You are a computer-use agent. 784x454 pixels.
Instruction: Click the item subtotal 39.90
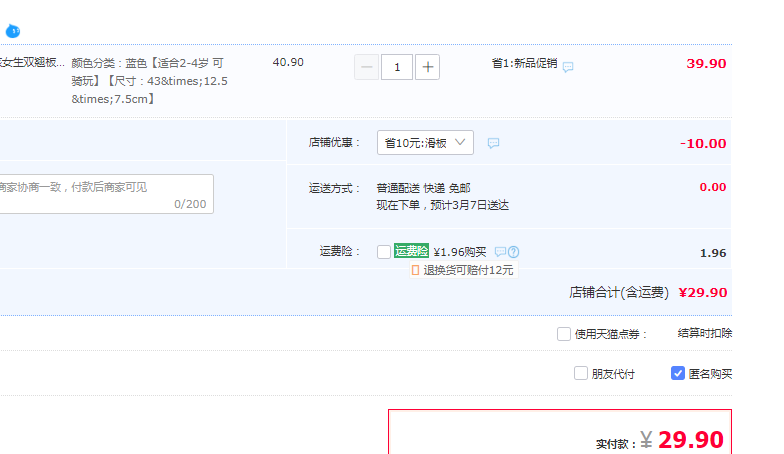tap(706, 64)
